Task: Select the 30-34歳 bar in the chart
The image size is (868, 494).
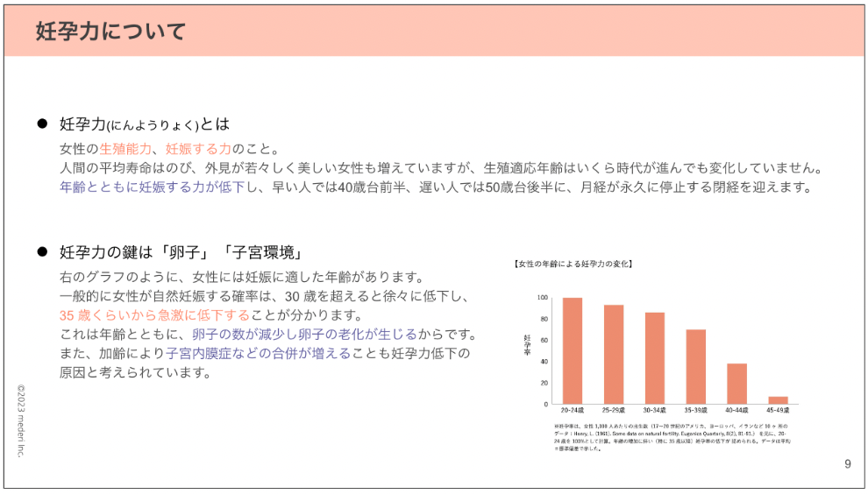Action: (x=655, y=357)
